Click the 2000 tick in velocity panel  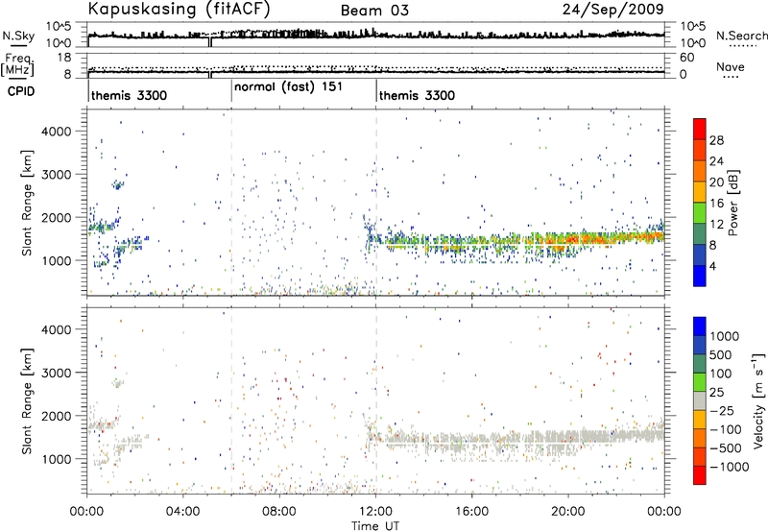coord(56,416)
